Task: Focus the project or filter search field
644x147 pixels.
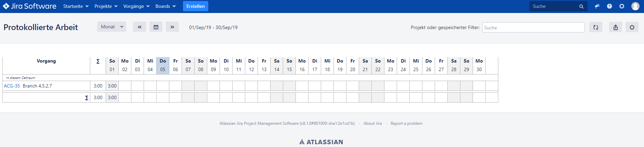Action: tap(534, 27)
